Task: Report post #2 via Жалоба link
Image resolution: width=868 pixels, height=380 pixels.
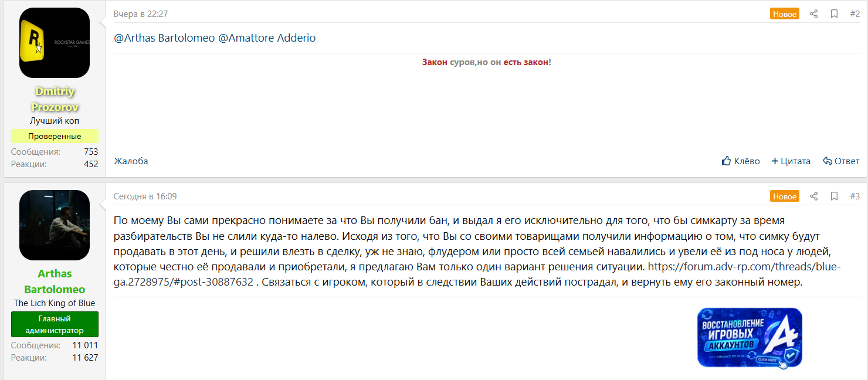Action: point(131,161)
